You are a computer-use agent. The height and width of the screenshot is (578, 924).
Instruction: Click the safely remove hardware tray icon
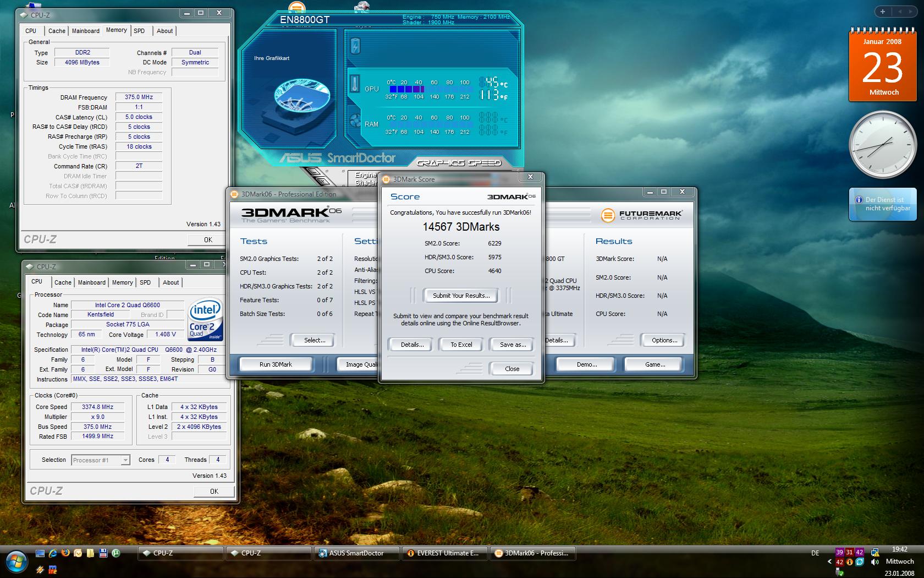pyautogui.click(x=840, y=572)
